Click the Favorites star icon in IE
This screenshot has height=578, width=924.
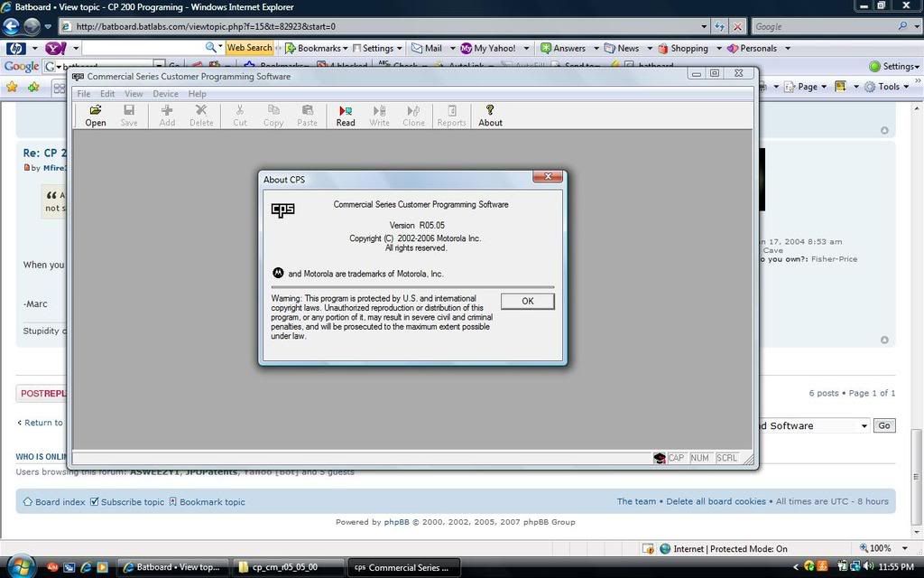coord(12,87)
